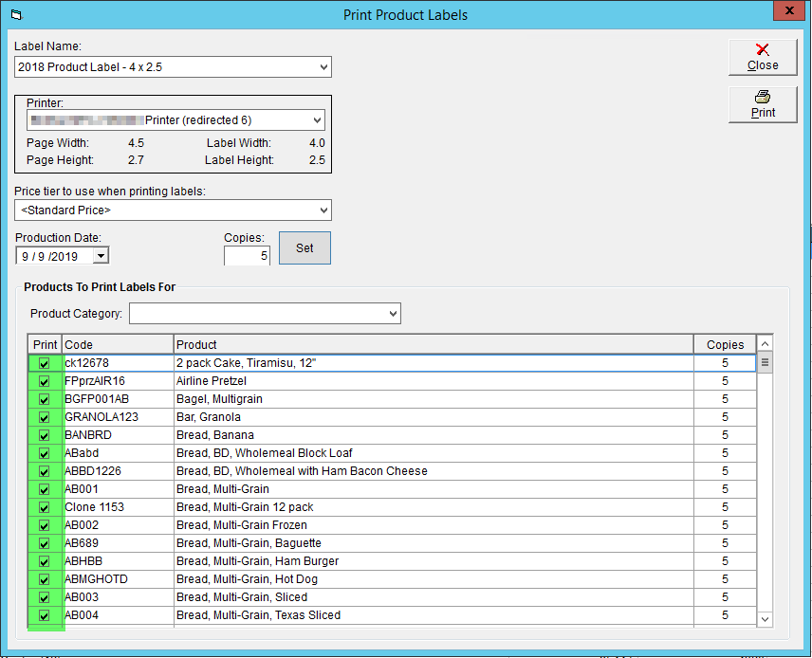Open the Label Name dropdown
This screenshot has width=812, height=658.
point(323,66)
